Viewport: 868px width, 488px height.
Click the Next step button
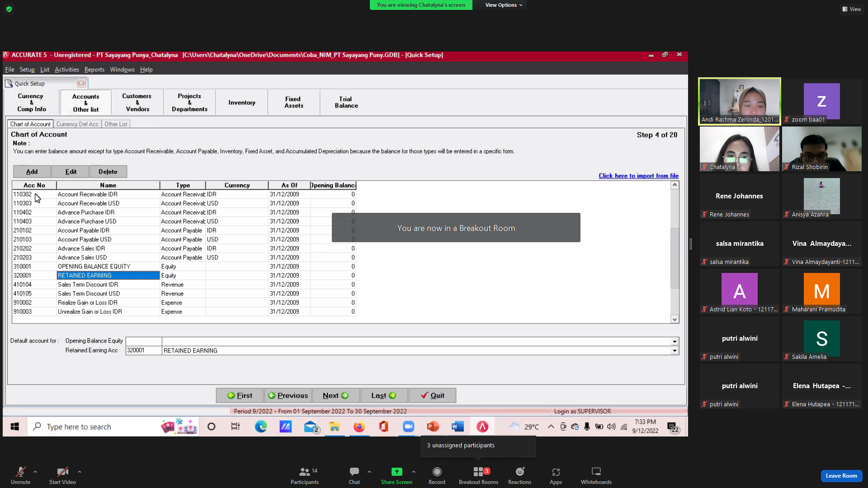(335, 395)
